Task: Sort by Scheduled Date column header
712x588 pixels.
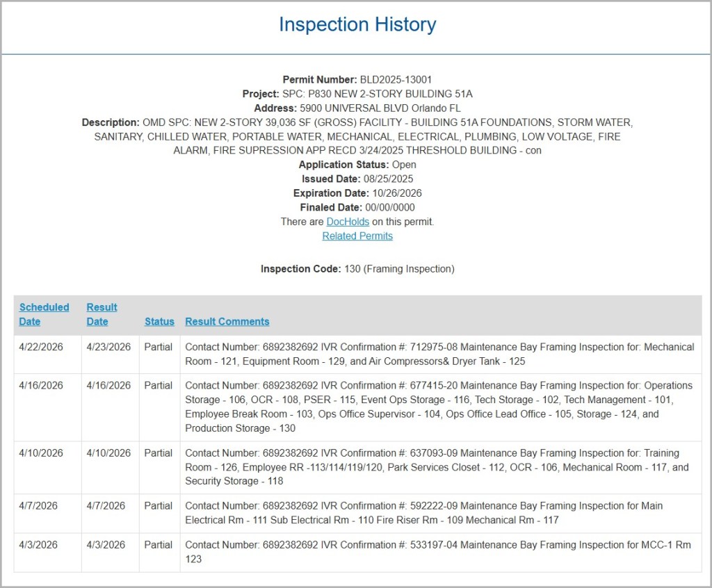Action: pyautogui.click(x=44, y=314)
